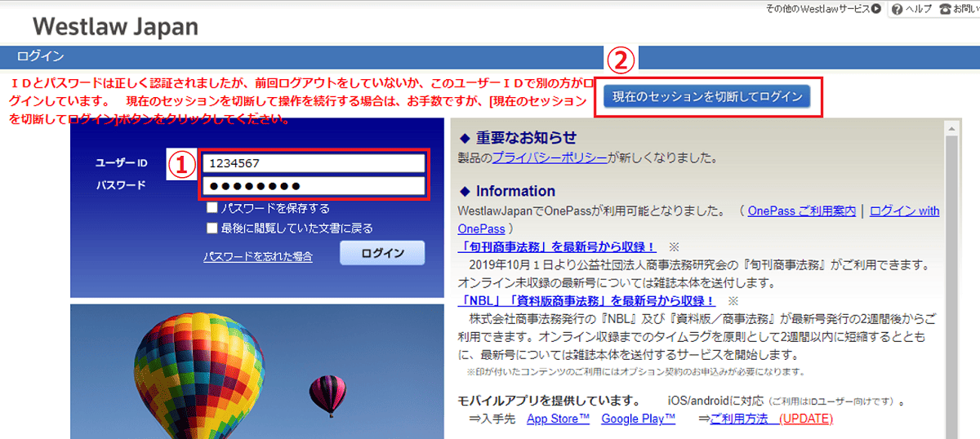Open the App Store™ link
The image size is (980, 439).
[x=558, y=419]
